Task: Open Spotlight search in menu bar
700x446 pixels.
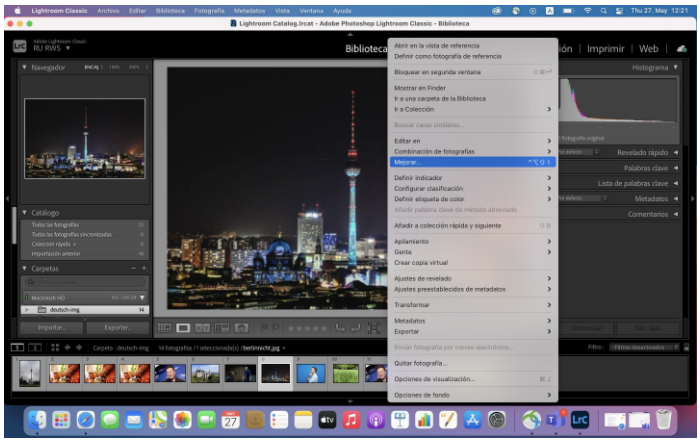Action: click(x=604, y=11)
